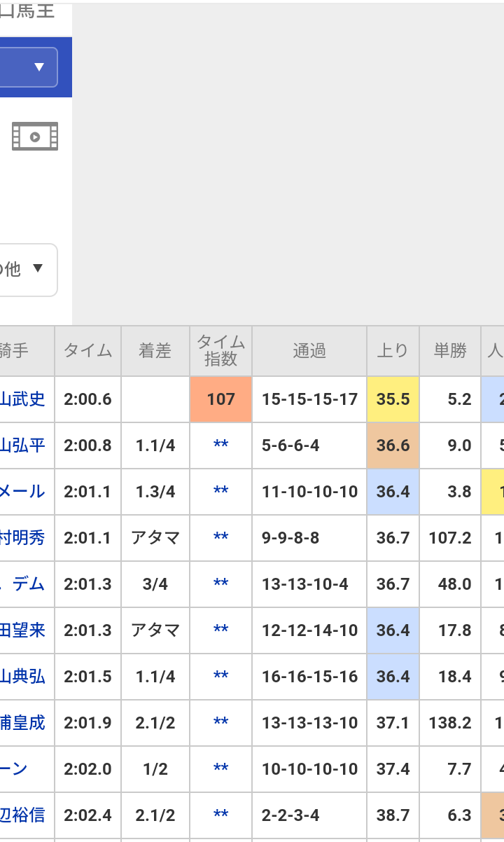Select the win odds 48.0
This screenshot has width=504, height=842.
click(455, 584)
